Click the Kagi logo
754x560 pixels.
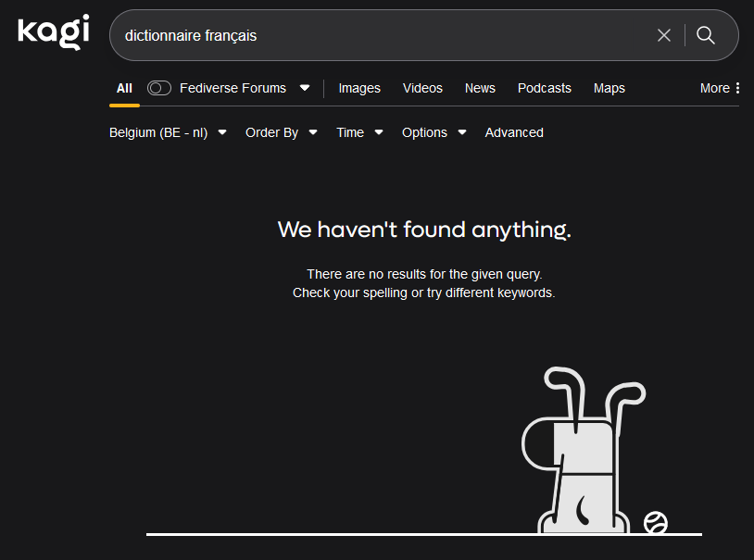pyautogui.click(x=53, y=32)
